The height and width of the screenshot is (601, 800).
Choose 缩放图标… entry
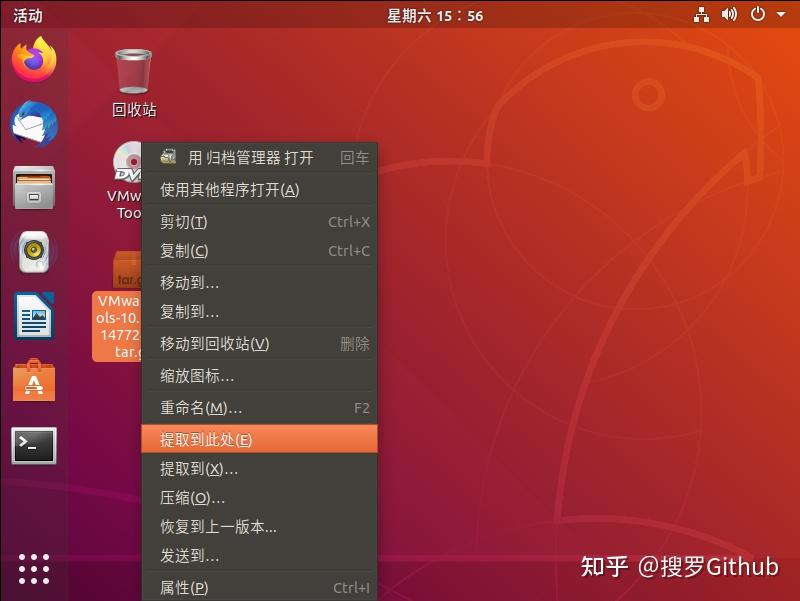point(260,376)
